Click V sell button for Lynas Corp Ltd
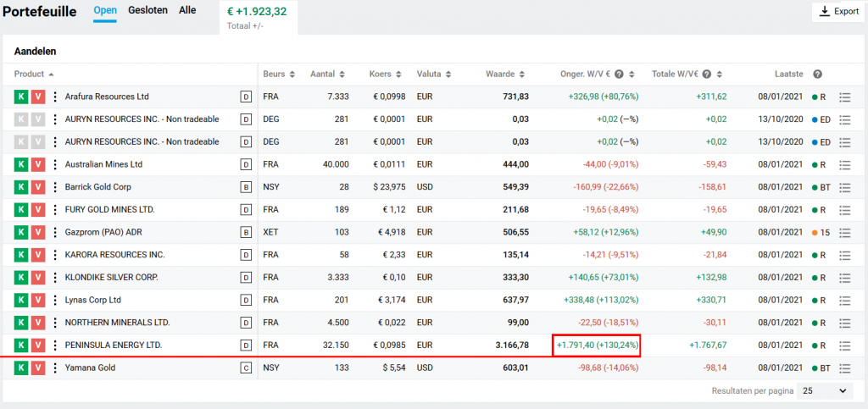 click(x=37, y=301)
